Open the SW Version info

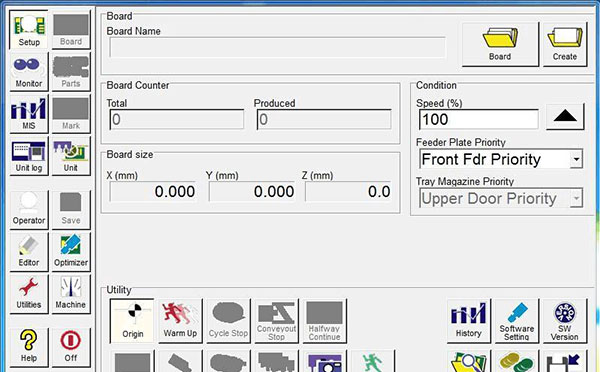(x=564, y=321)
